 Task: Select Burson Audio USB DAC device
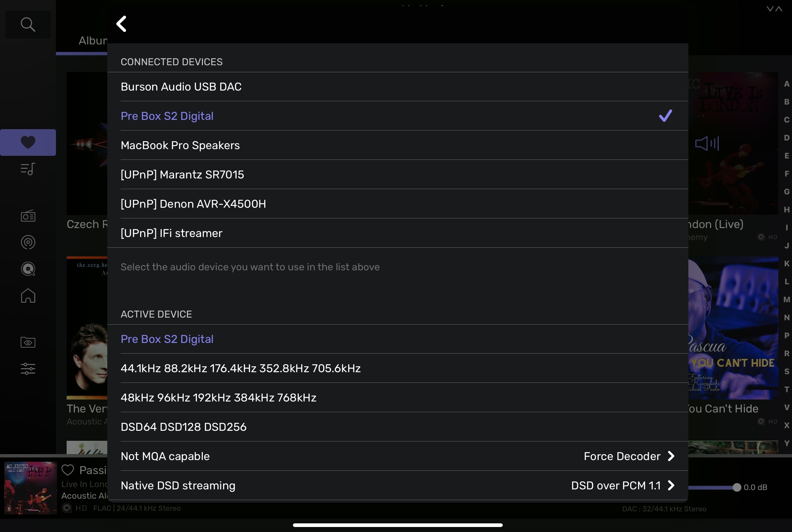point(397,87)
